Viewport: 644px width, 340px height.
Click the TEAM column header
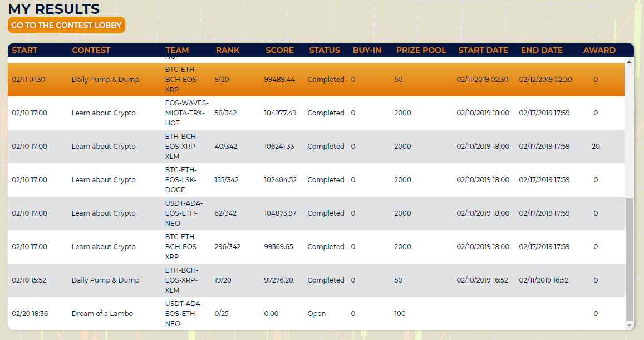177,50
